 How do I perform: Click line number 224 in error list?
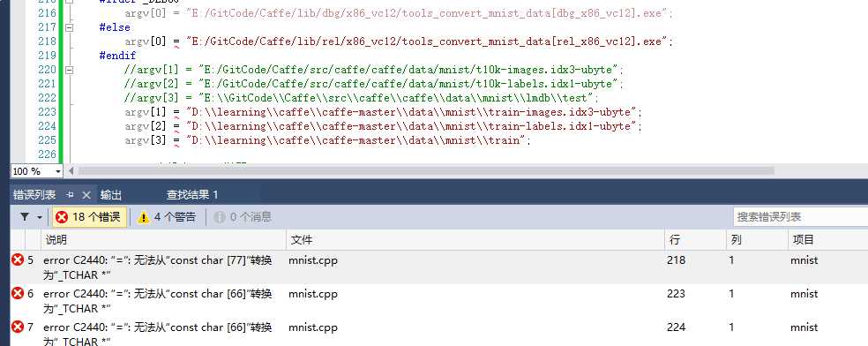pos(676,327)
